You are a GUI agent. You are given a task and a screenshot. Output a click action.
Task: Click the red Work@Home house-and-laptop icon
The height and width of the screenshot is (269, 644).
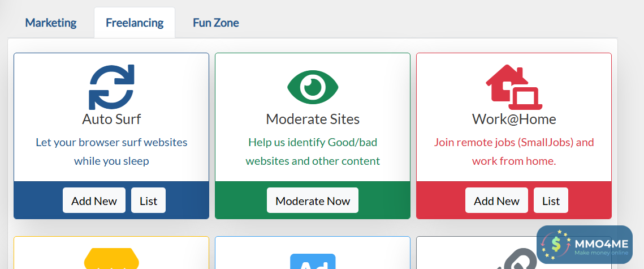(x=513, y=87)
